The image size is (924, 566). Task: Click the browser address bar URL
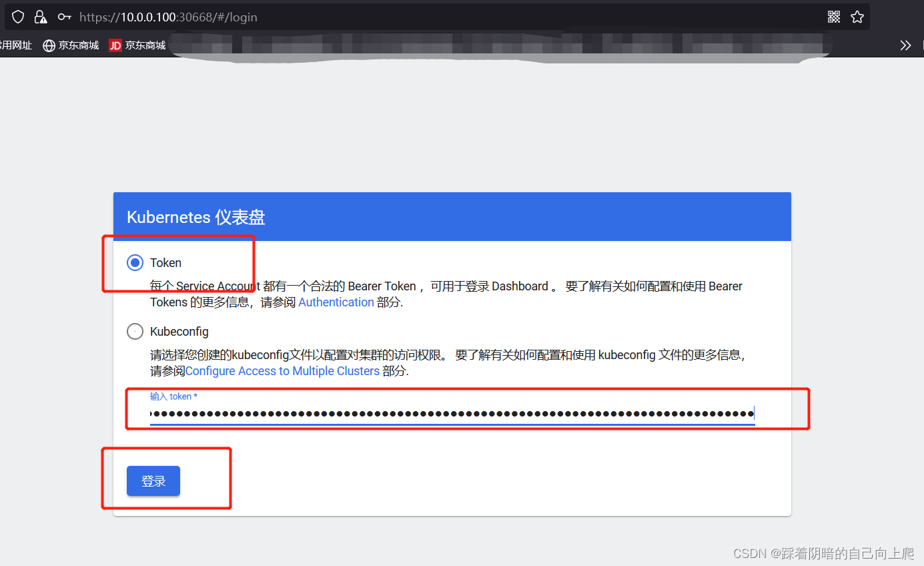pyautogui.click(x=167, y=17)
